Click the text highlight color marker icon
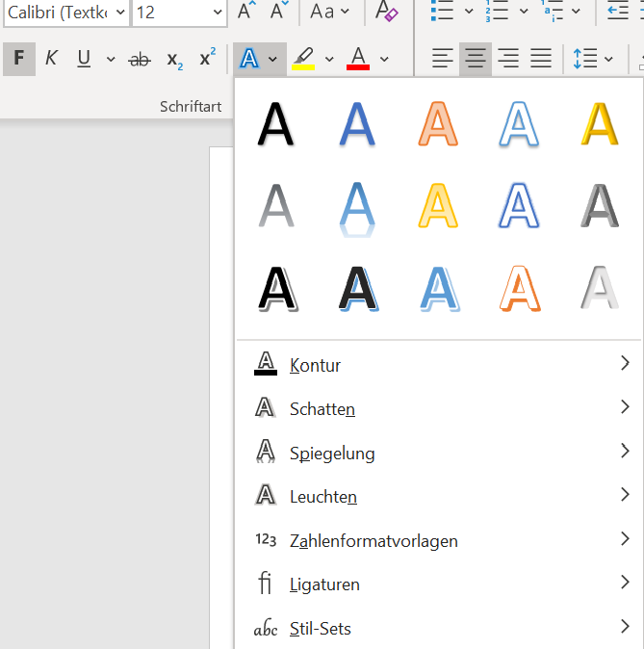644x649 pixels. 303,60
